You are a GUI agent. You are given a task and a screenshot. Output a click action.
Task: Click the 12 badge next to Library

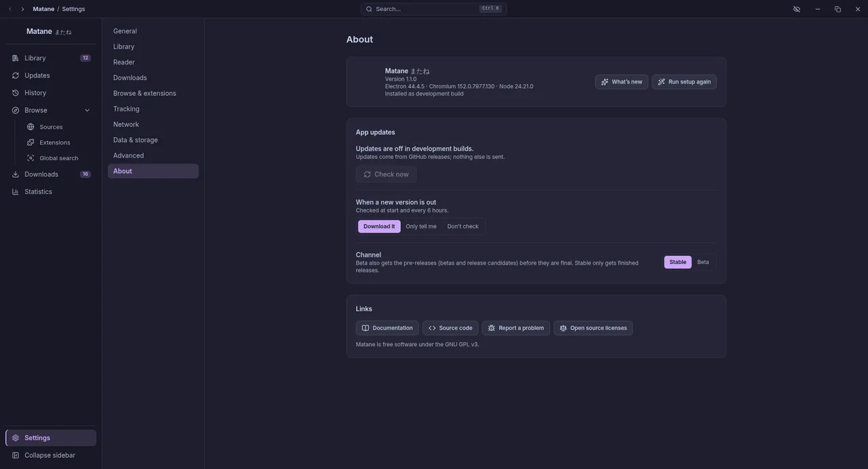85,58
